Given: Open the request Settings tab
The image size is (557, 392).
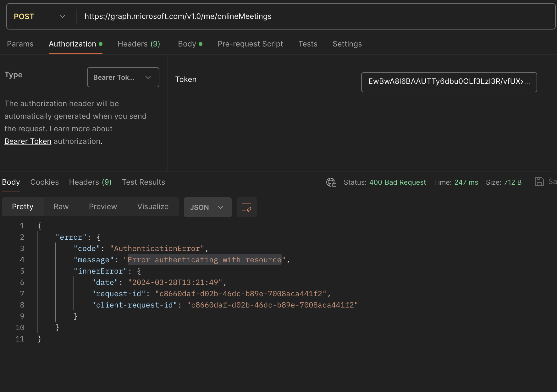Looking at the screenshot, I should pos(347,44).
